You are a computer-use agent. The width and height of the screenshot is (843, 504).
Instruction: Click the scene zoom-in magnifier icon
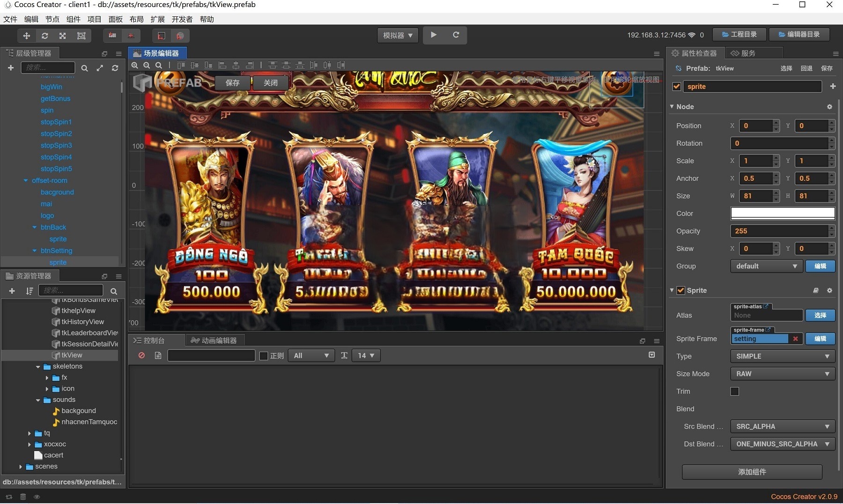click(135, 65)
